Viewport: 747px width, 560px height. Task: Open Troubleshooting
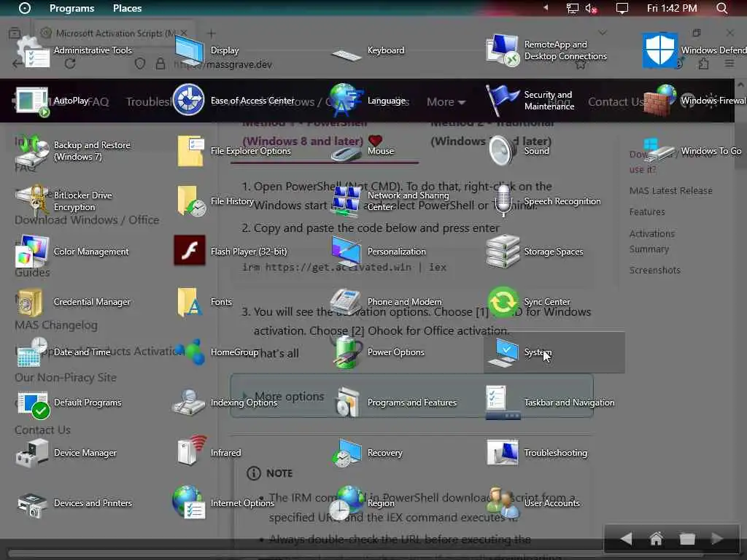[x=538, y=453]
